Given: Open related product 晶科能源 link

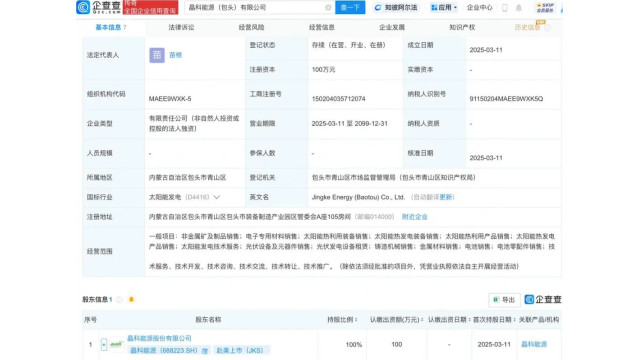Looking at the screenshot, I should tap(534, 344).
